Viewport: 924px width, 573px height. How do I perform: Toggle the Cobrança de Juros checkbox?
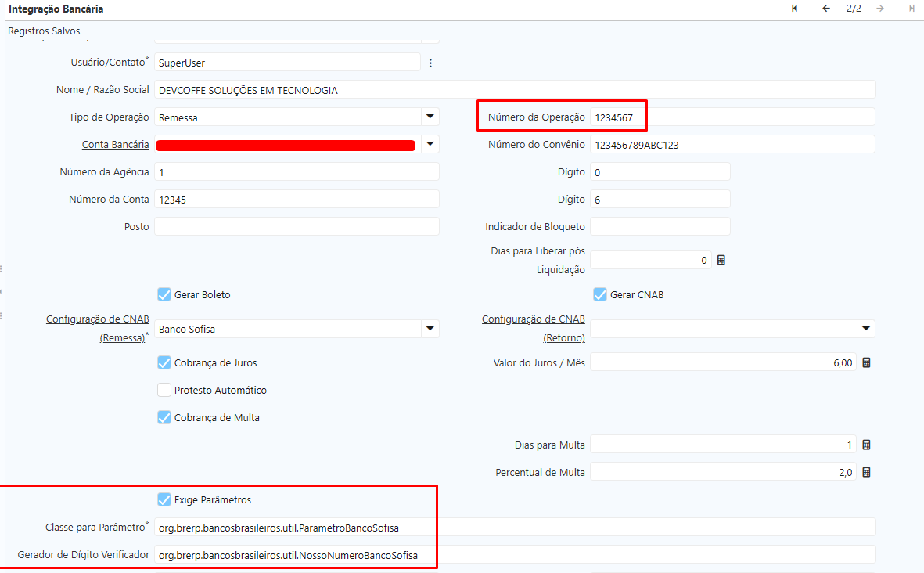(x=164, y=362)
